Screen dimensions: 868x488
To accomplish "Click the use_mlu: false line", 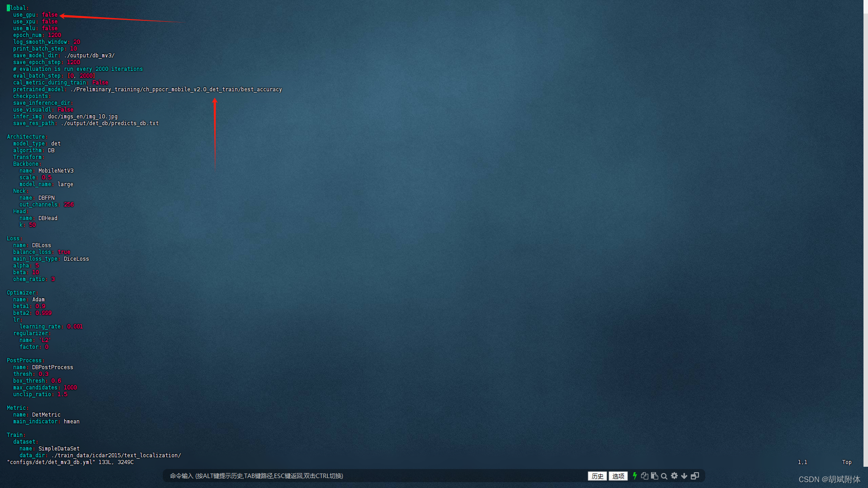I will pos(35,28).
